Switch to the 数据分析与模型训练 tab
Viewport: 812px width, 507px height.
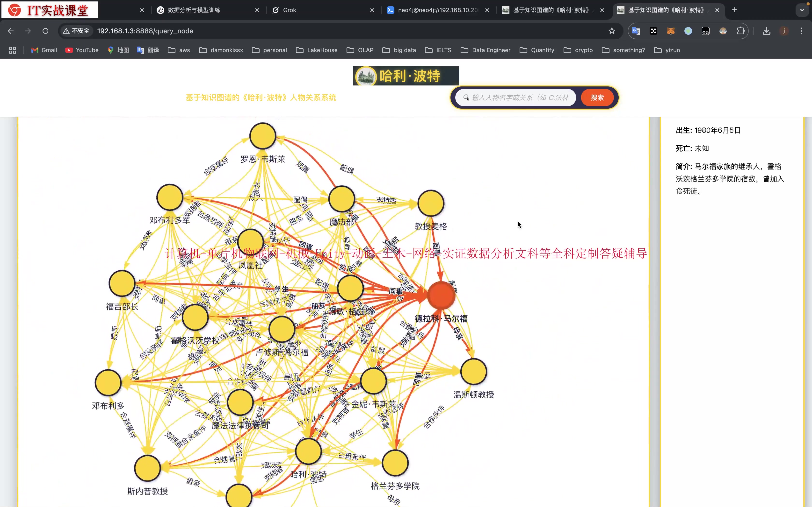click(x=194, y=10)
